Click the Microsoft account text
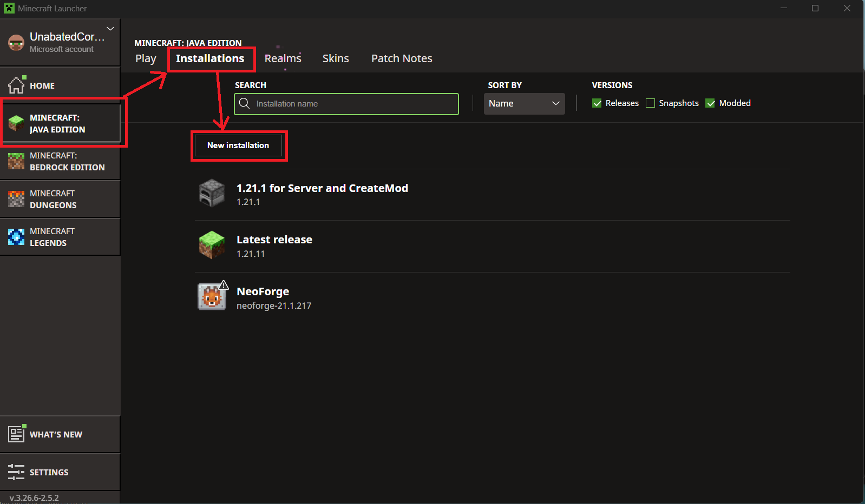Viewport: 865px width, 504px height. click(62, 49)
